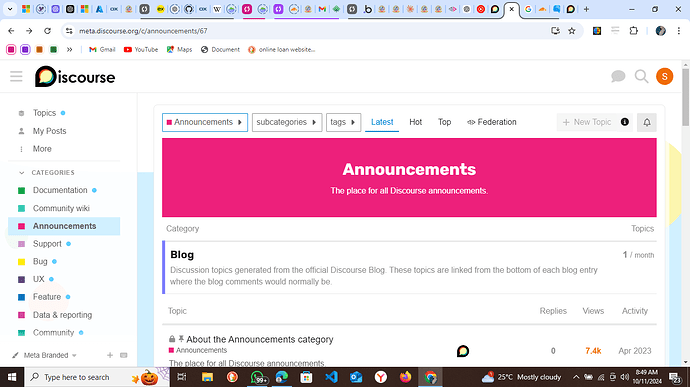
Task: Go back to previous page
Action: [x=11, y=31]
